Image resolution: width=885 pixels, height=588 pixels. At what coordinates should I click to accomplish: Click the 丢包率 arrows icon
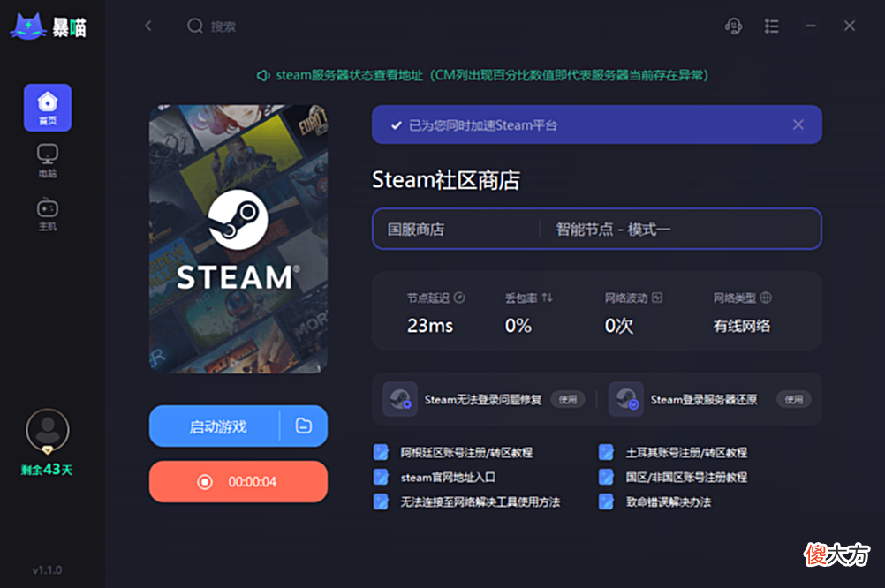pos(547,298)
